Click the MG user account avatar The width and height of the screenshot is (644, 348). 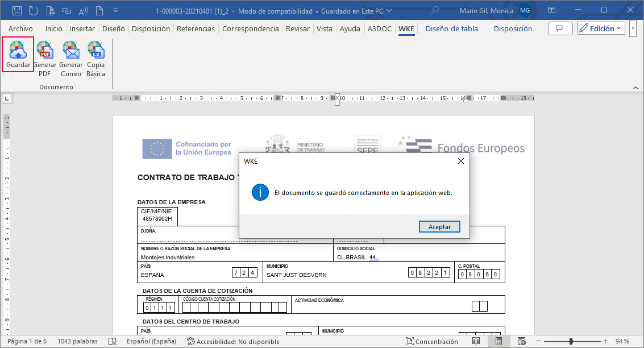click(525, 11)
